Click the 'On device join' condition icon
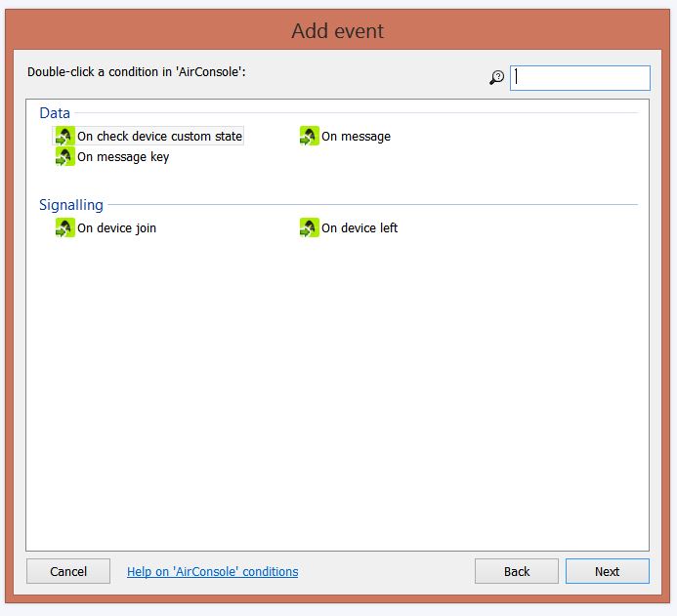The height and width of the screenshot is (616, 677). point(65,228)
